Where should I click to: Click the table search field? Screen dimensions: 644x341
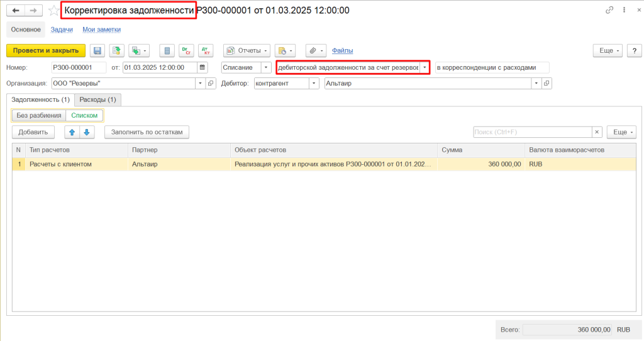(x=532, y=132)
